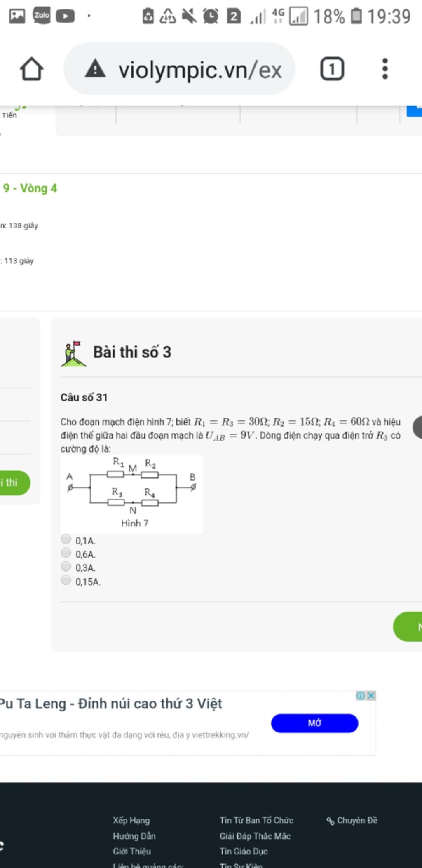Pick the 0,3A answer option
This screenshot has width=422, height=868.
66,567
